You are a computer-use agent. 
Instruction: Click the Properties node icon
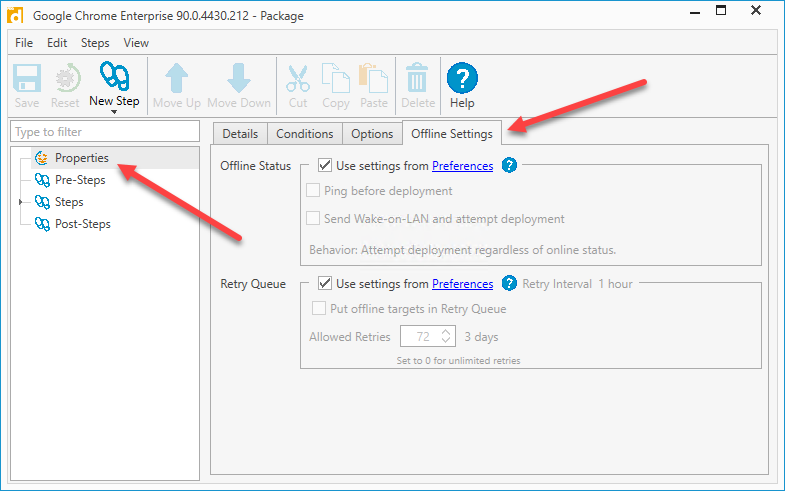(x=42, y=158)
